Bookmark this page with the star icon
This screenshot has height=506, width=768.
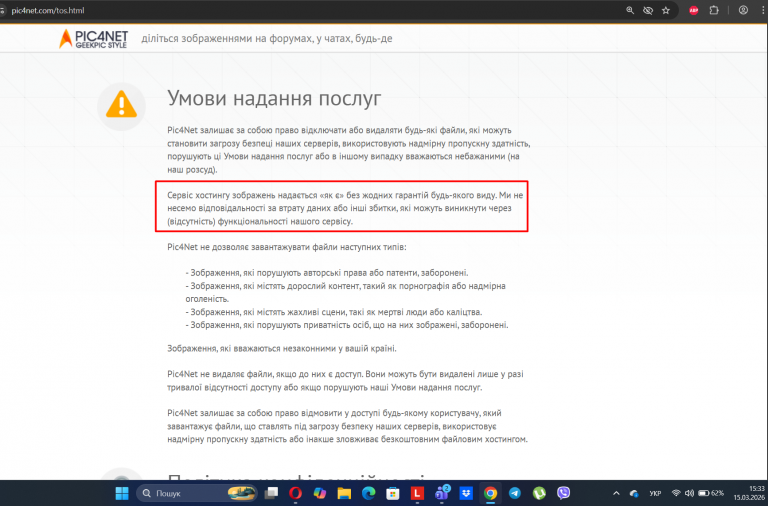click(666, 10)
